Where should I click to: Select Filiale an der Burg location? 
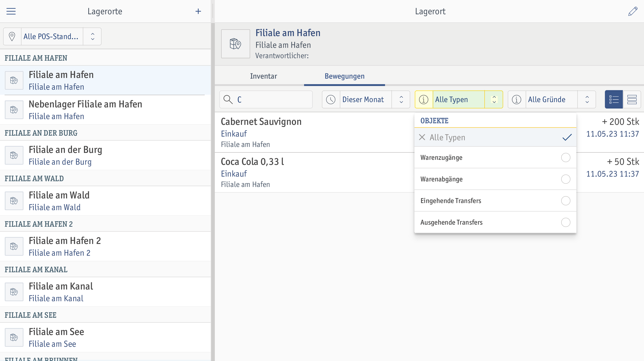(105, 155)
